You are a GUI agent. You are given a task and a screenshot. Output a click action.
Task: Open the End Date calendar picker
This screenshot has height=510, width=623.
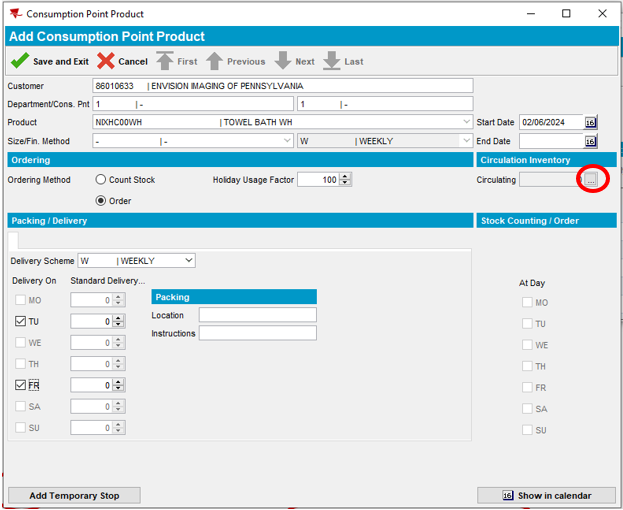pyautogui.click(x=590, y=142)
